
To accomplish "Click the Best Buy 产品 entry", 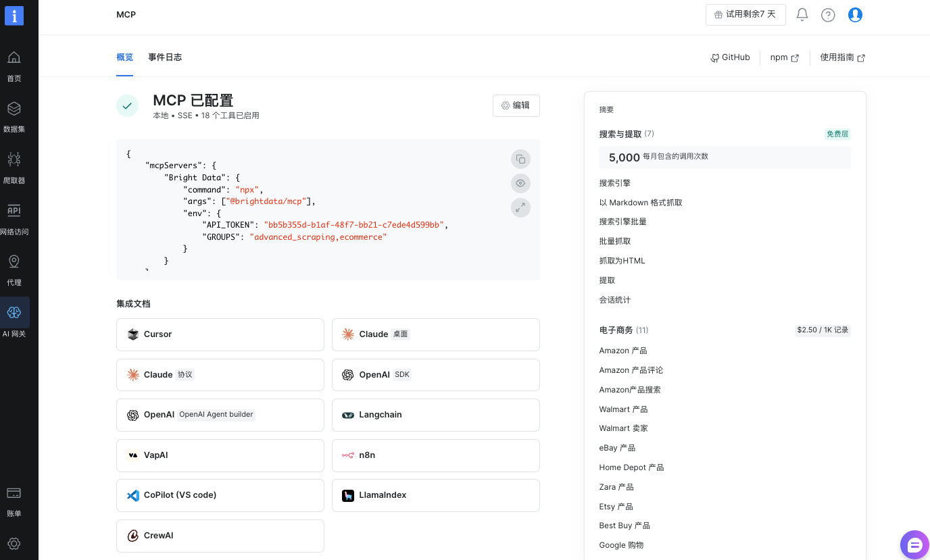I will pos(625,526).
